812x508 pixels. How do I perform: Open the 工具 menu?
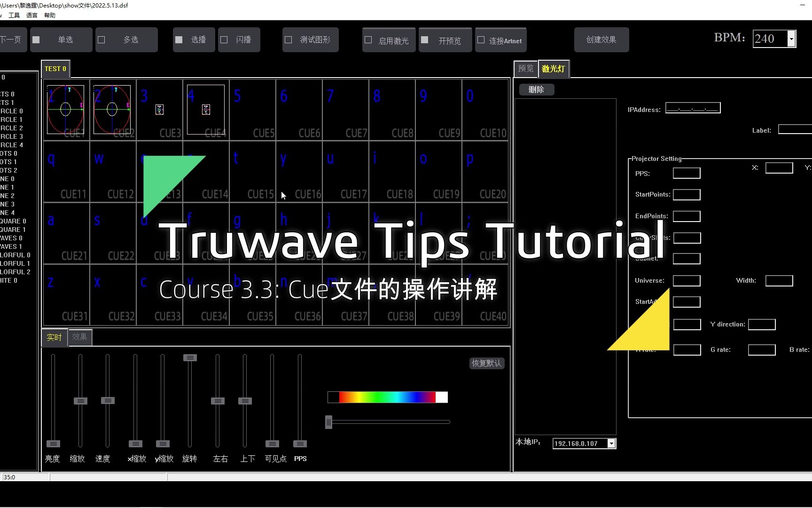[14, 15]
